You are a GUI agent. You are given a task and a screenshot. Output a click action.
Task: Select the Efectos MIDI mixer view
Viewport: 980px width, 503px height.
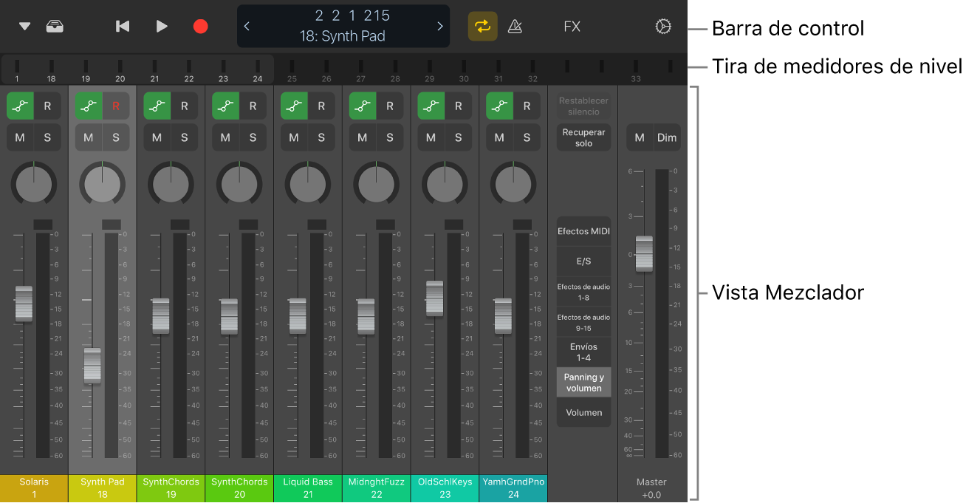point(583,231)
